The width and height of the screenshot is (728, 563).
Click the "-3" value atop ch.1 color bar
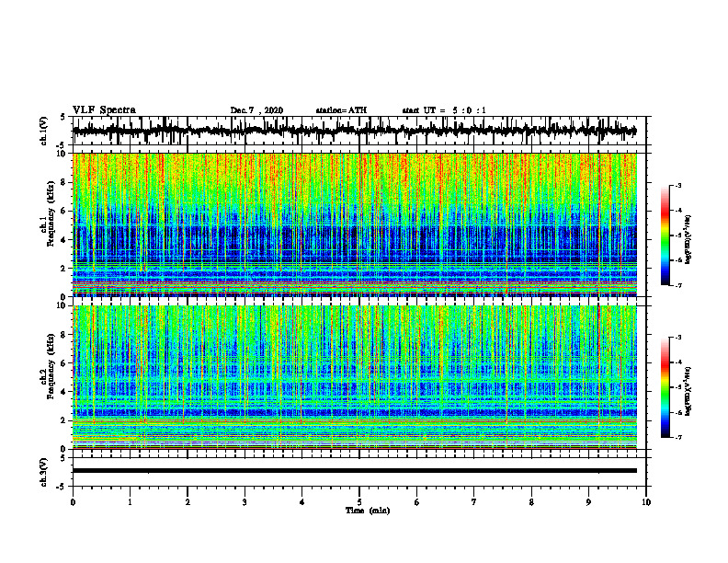[678, 185]
